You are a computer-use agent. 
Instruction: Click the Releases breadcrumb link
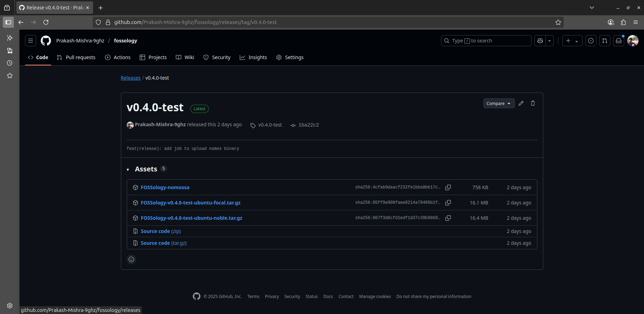click(x=131, y=78)
